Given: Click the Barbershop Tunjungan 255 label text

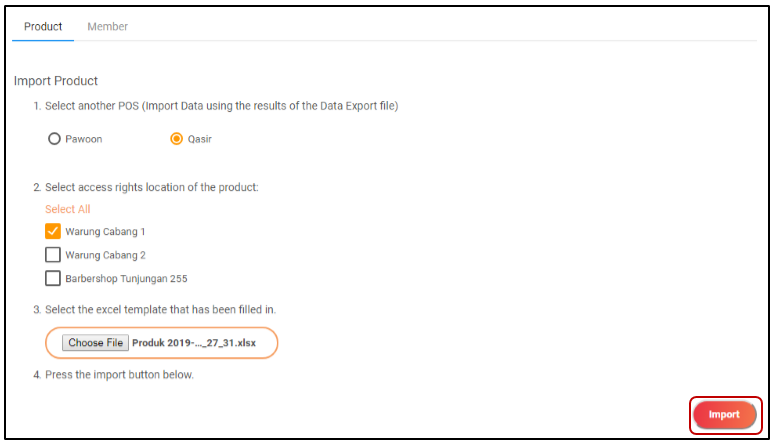Looking at the screenshot, I should click(x=126, y=278).
